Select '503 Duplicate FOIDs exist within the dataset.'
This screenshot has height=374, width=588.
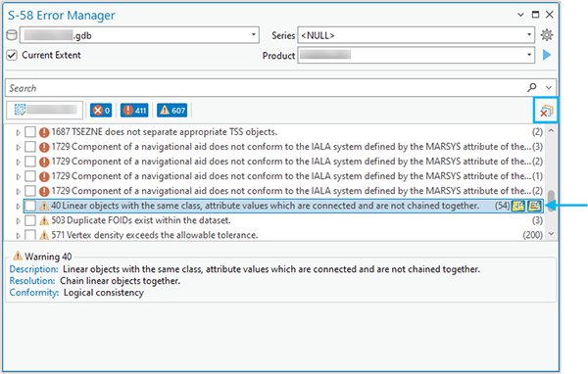click(x=141, y=220)
